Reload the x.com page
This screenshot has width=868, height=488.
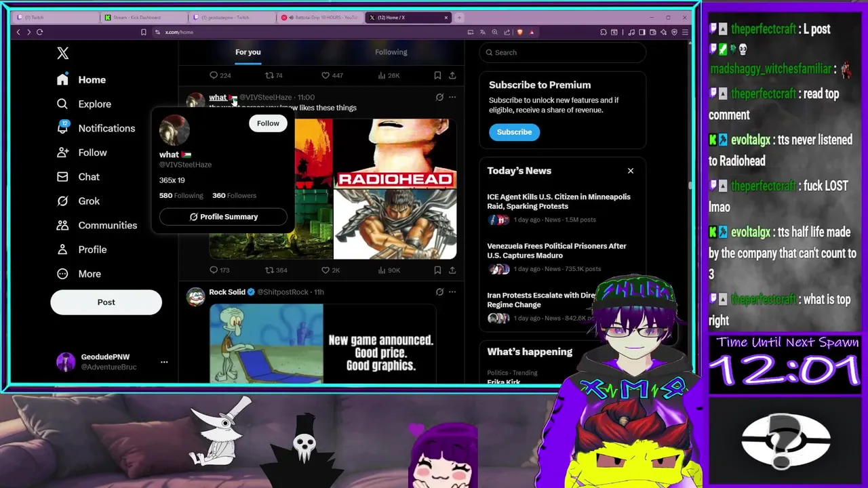[x=39, y=32]
